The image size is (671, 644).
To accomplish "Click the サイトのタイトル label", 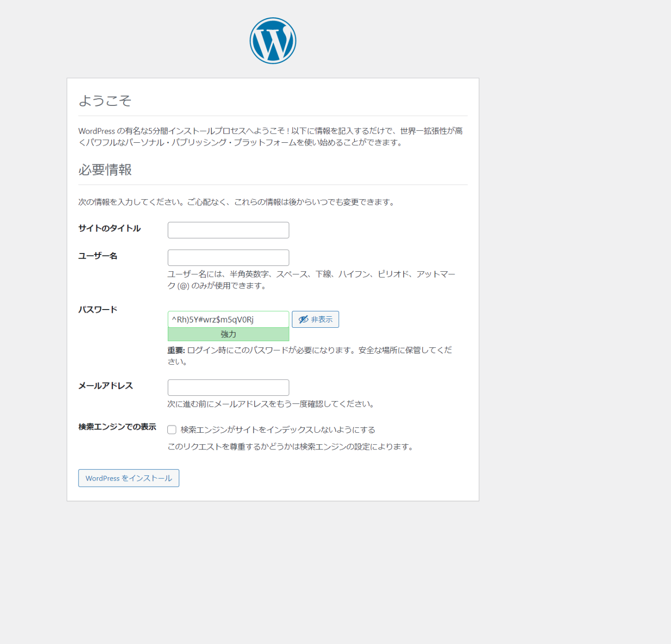I will pos(110,228).
